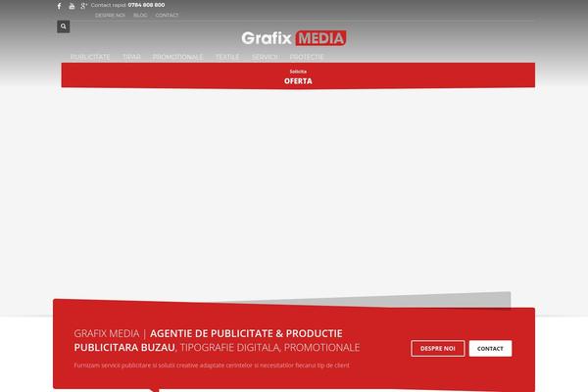Open the PUBLICITATE menu
This screenshot has height=392, width=588.
click(x=90, y=57)
